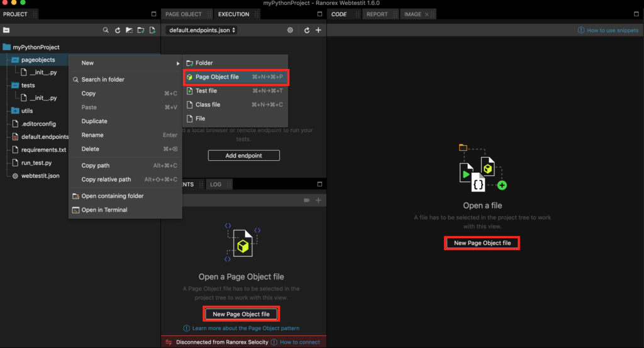Image resolution: width=644 pixels, height=348 pixels.
Task: Click Open containing folder
Action: [x=125, y=196]
